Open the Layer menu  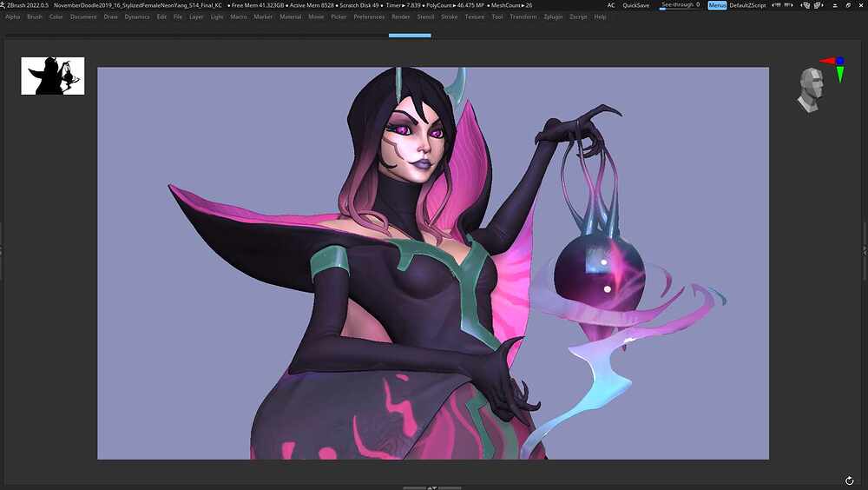coord(196,17)
